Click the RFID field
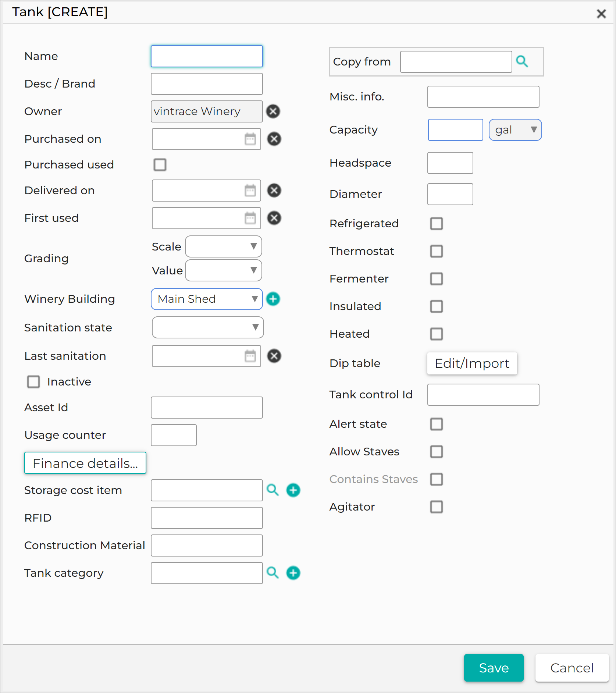Viewport: 616px width, 693px height. [x=207, y=518]
